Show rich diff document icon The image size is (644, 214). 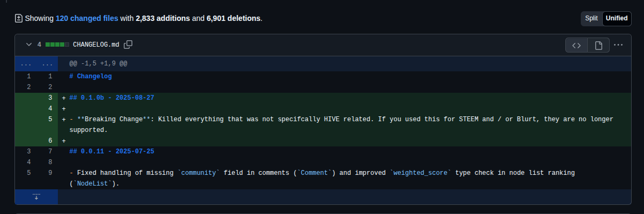[x=598, y=45]
